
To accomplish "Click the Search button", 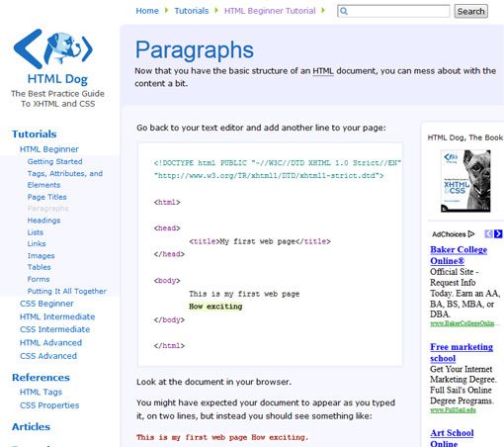I will [471, 11].
